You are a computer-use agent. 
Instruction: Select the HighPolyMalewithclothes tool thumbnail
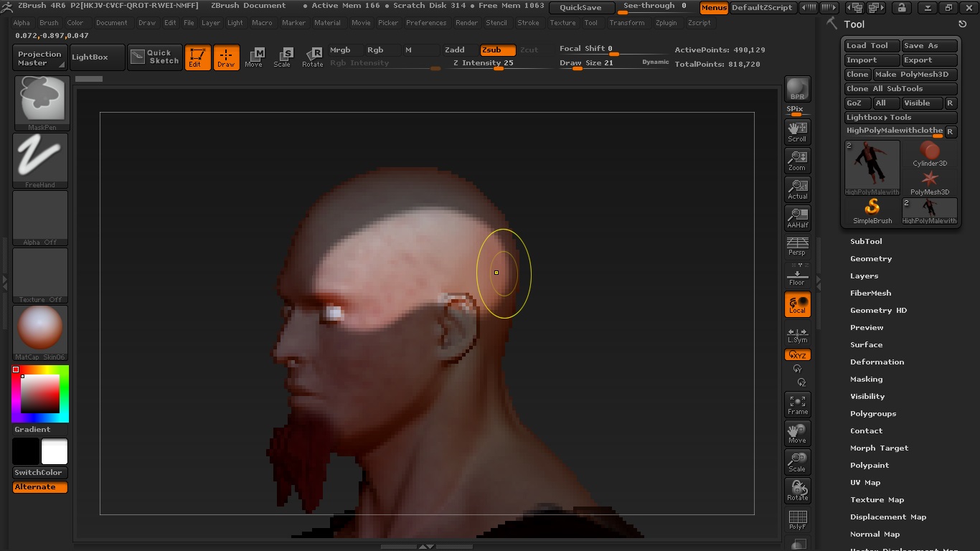click(x=872, y=166)
